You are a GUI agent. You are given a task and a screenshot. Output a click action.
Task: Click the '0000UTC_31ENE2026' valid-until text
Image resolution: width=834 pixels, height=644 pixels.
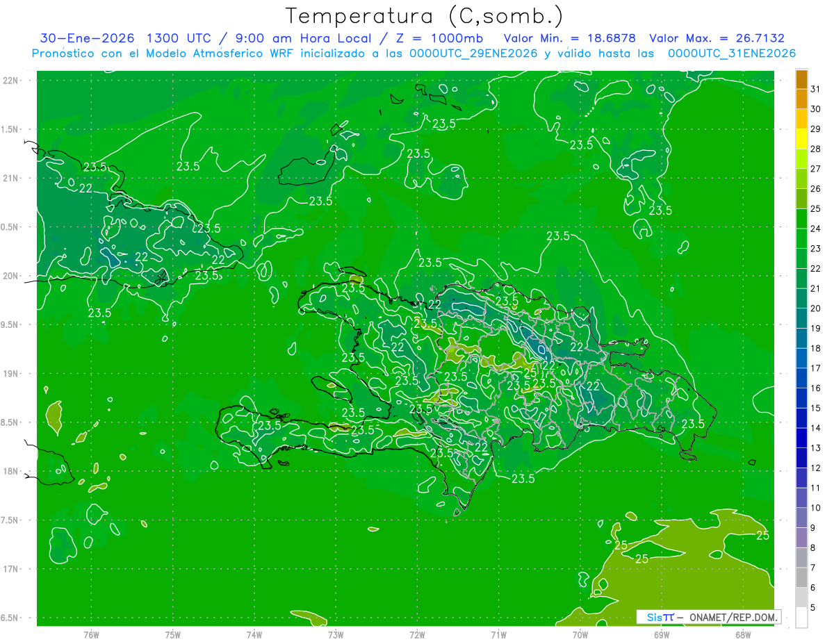(x=732, y=53)
